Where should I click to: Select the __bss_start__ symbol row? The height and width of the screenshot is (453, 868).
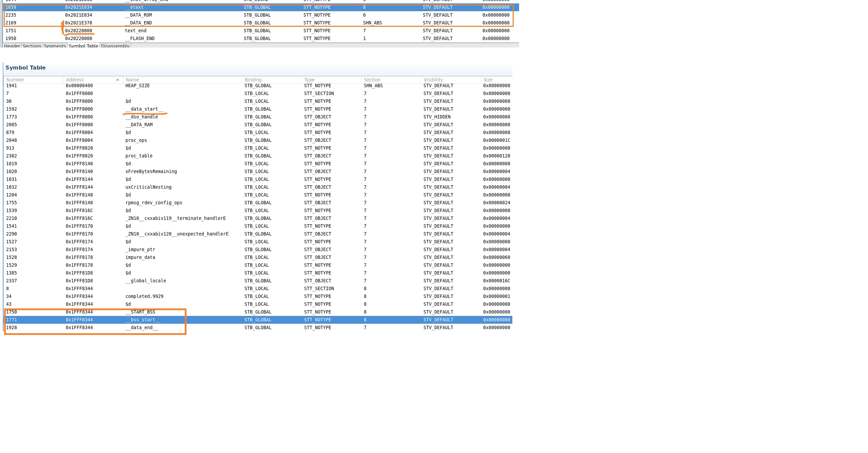click(x=143, y=320)
